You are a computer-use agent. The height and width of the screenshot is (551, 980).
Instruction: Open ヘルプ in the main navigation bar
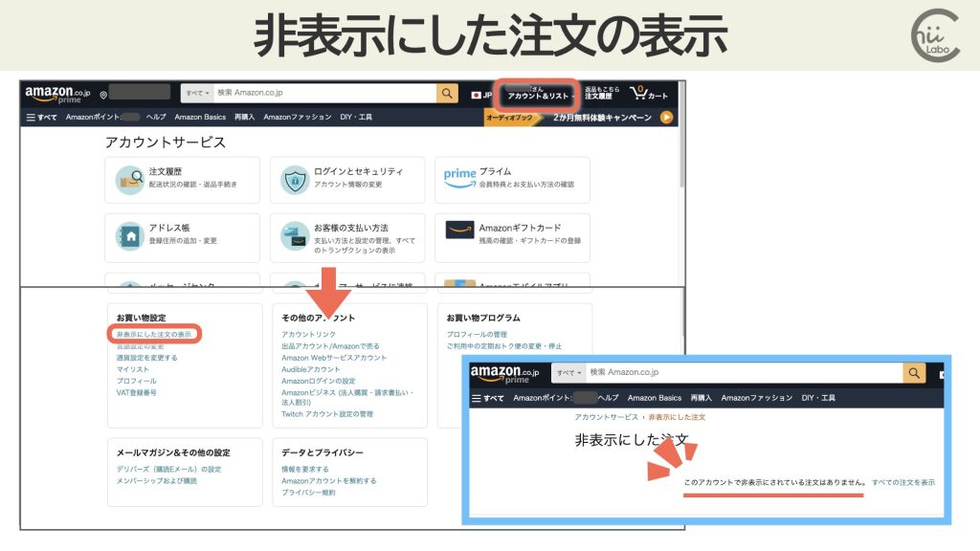pyautogui.click(x=156, y=117)
